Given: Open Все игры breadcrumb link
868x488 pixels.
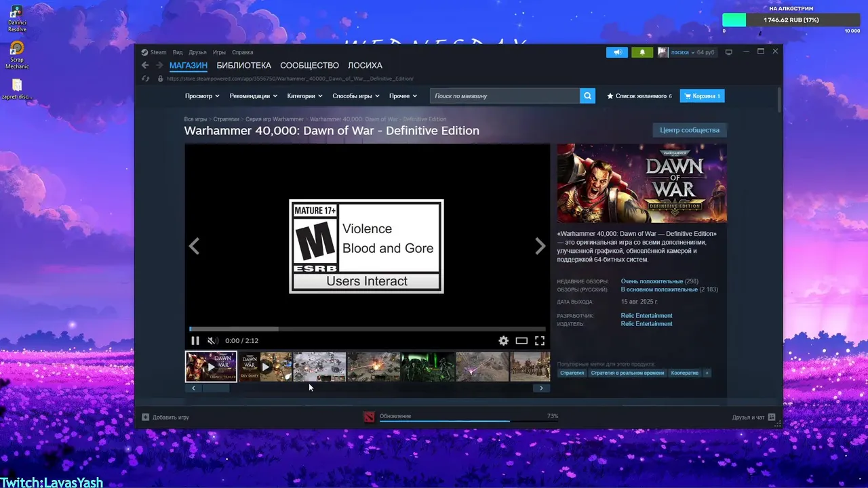Looking at the screenshot, I should [x=195, y=119].
